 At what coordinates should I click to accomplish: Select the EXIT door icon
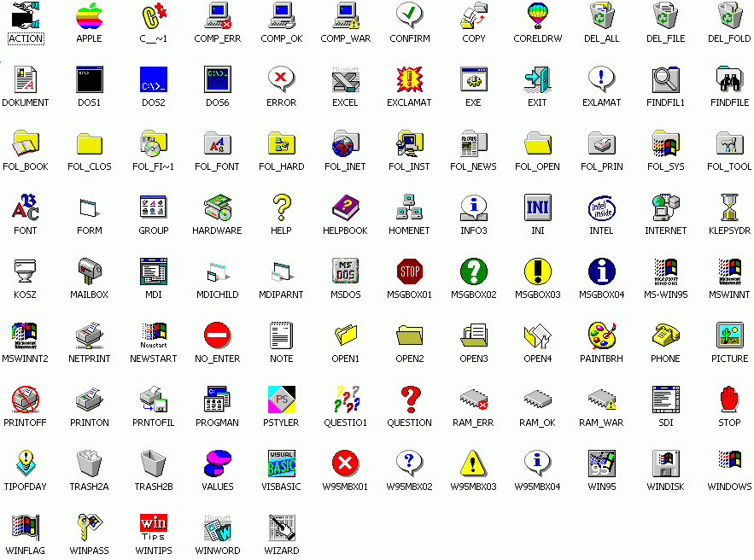[x=538, y=79]
